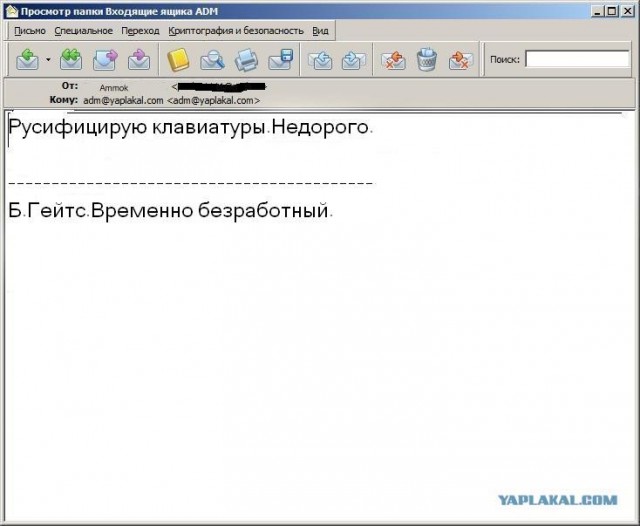Screen dimensions: 640x526
Task: Click delete-and-previous envelope with left arrow
Action: [x=393, y=60]
